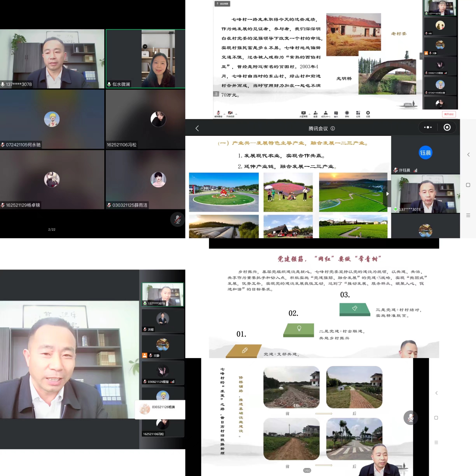Click the blue 钰晨 avatar
Viewport: 476px width, 476px height.
[x=425, y=153]
